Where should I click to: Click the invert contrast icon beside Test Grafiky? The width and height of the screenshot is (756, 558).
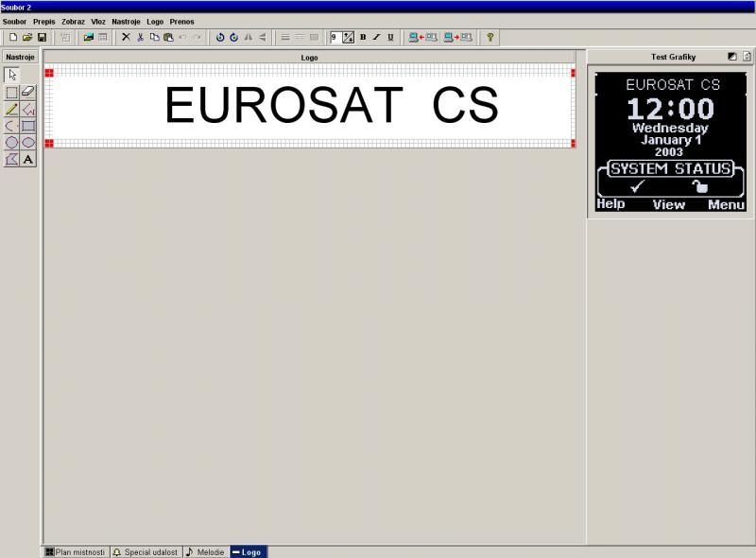731,57
